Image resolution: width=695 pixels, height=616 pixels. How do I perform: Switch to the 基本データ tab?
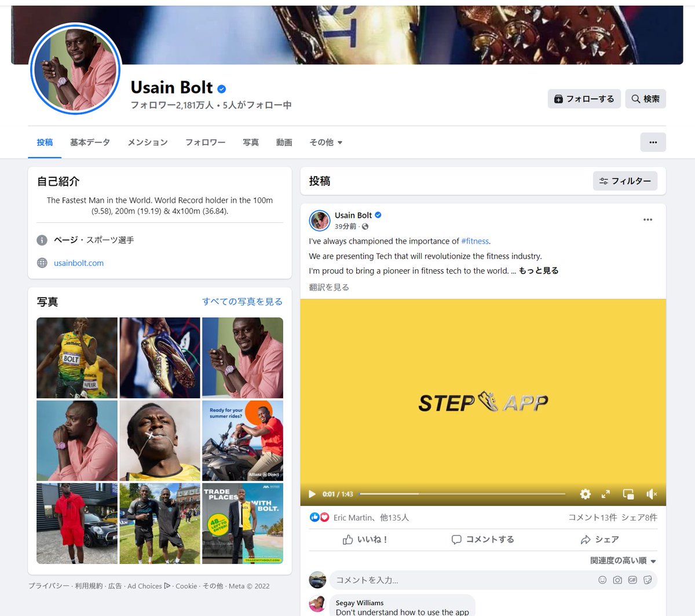[x=90, y=142]
